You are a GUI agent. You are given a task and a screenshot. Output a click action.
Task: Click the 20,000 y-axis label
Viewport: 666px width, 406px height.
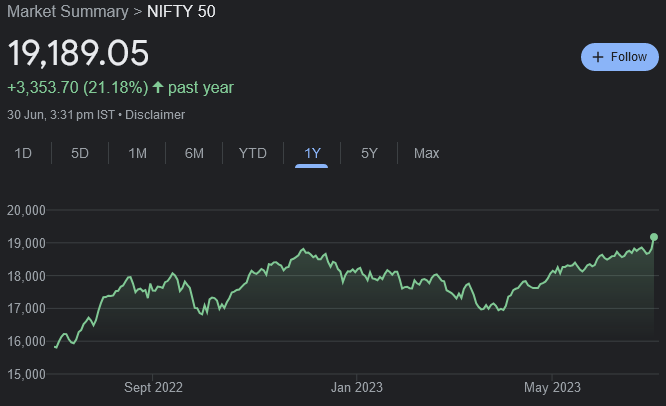[x=26, y=210]
